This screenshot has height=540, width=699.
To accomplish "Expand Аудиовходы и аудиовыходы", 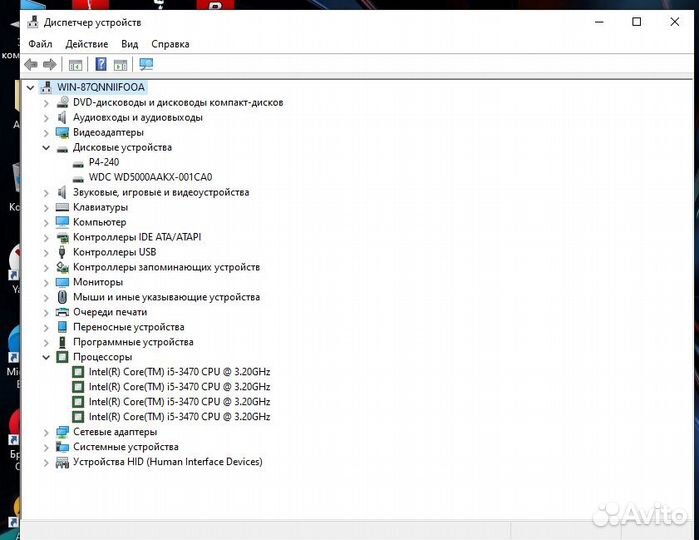I will (x=46, y=118).
